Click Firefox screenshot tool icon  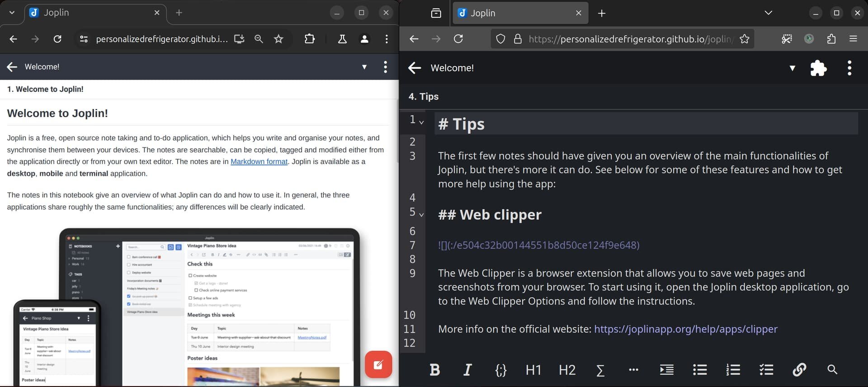point(787,39)
